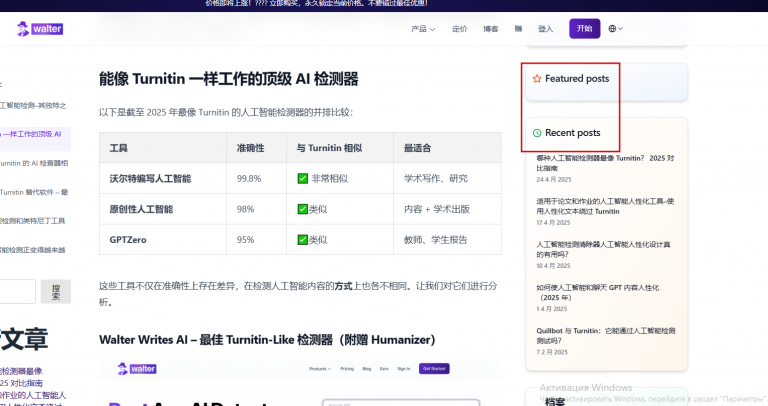Click the green check next to 非常相似
Screen dimensions: 768x406
click(303, 178)
